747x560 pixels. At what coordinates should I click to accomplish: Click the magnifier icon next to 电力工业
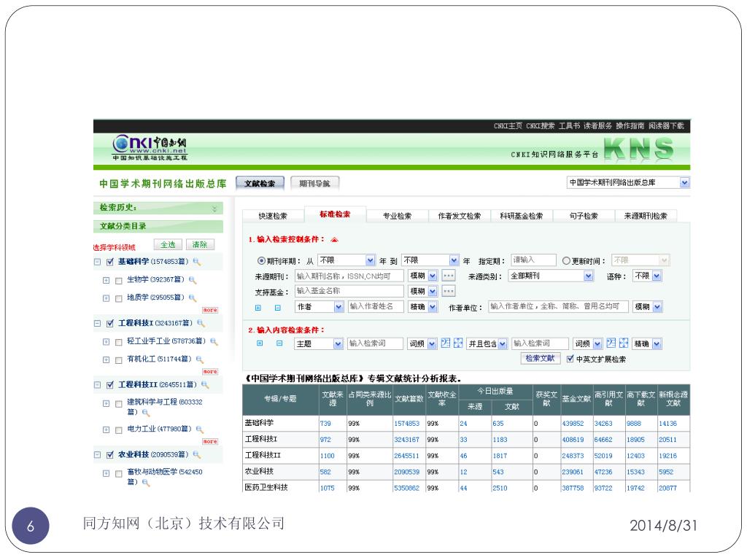click(x=200, y=429)
